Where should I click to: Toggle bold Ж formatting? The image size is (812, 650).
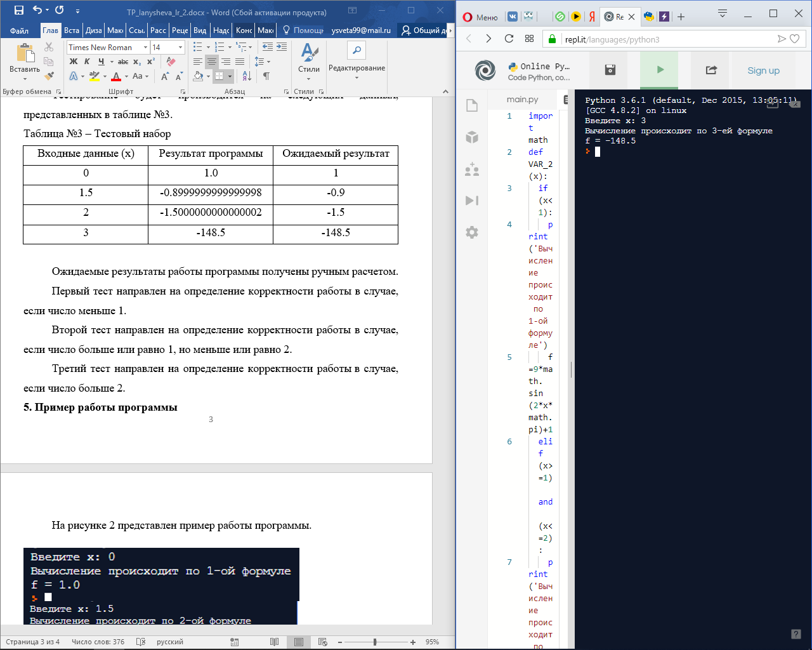click(74, 62)
